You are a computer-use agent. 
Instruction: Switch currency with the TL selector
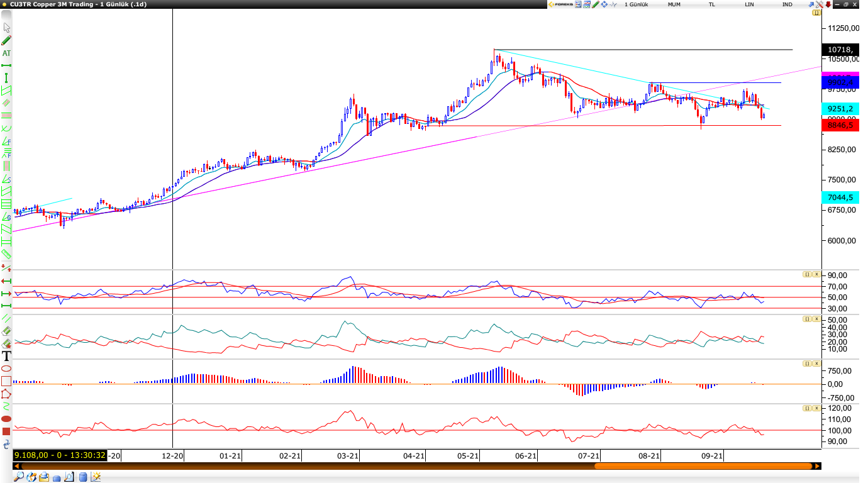point(712,4)
